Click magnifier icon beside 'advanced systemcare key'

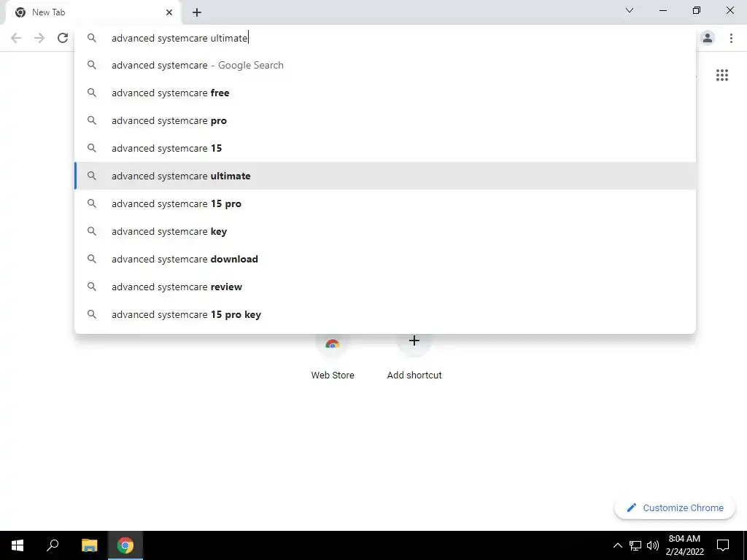point(92,231)
